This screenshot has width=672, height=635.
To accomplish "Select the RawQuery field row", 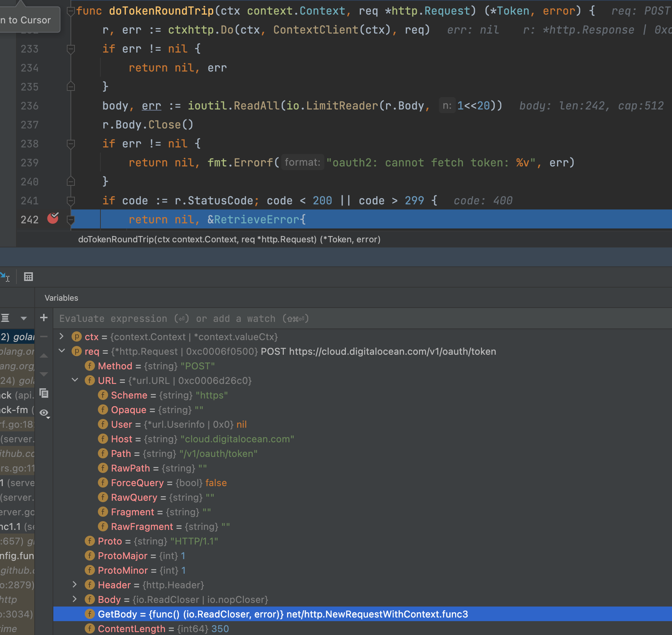I will pos(362,497).
